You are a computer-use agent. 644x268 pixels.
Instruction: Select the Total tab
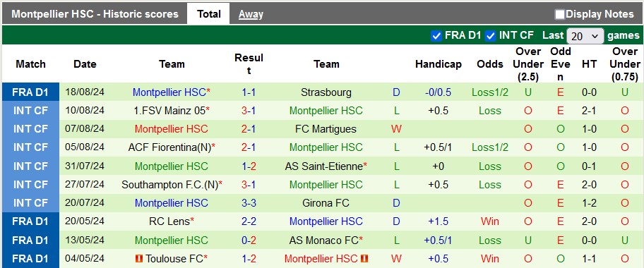pyautogui.click(x=208, y=14)
